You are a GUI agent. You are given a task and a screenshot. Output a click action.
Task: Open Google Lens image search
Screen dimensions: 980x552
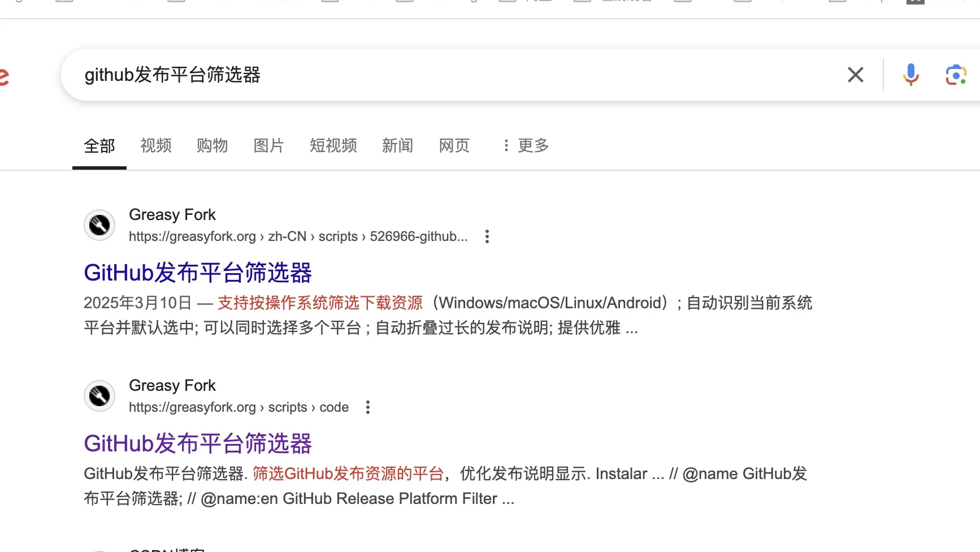click(x=955, y=74)
